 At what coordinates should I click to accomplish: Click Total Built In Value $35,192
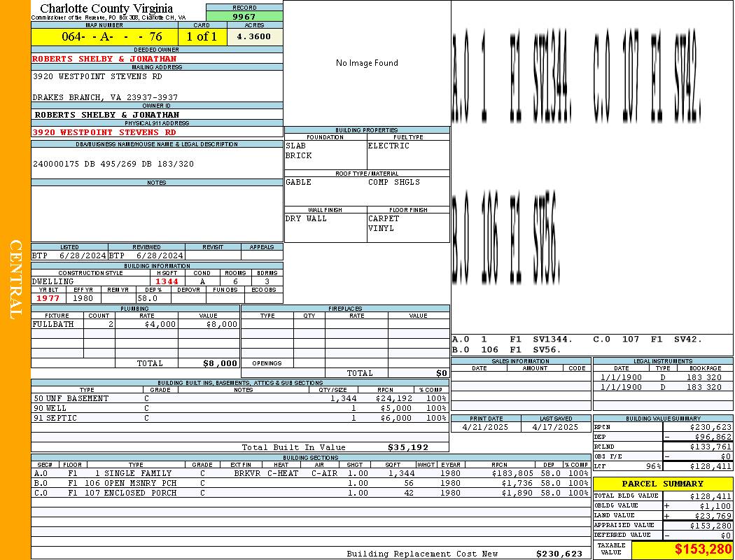point(408,447)
